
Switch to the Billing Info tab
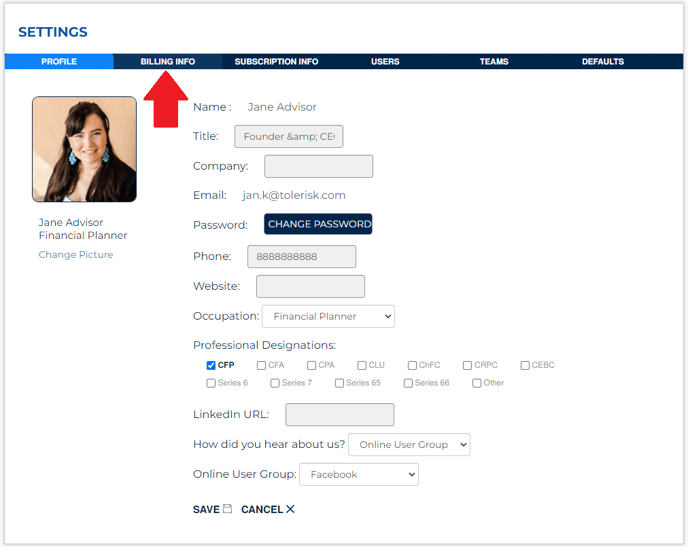(168, 62)
